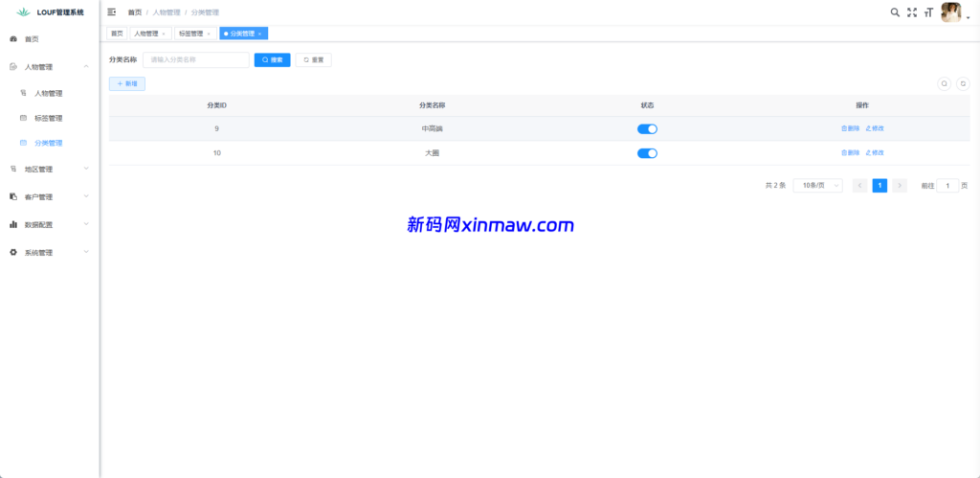Go to pagination next page arrow
The height and width of the screenshot is (478, 980).
click(900, 186)
